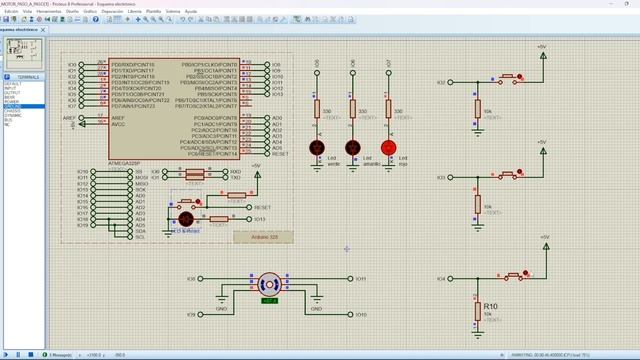Click the Zoom to Fit All icon
Image resolution: width=640 pixels, height=360 pixels.
coord(161,19)
